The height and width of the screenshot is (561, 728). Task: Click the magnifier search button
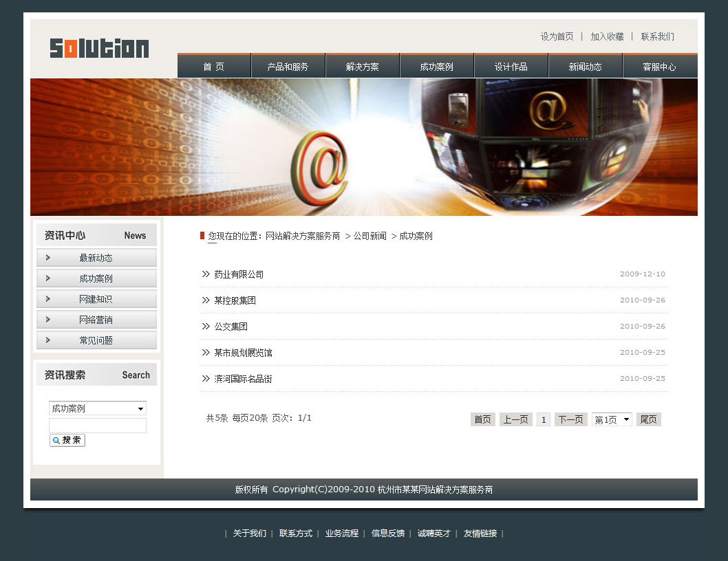pos(67,440)
